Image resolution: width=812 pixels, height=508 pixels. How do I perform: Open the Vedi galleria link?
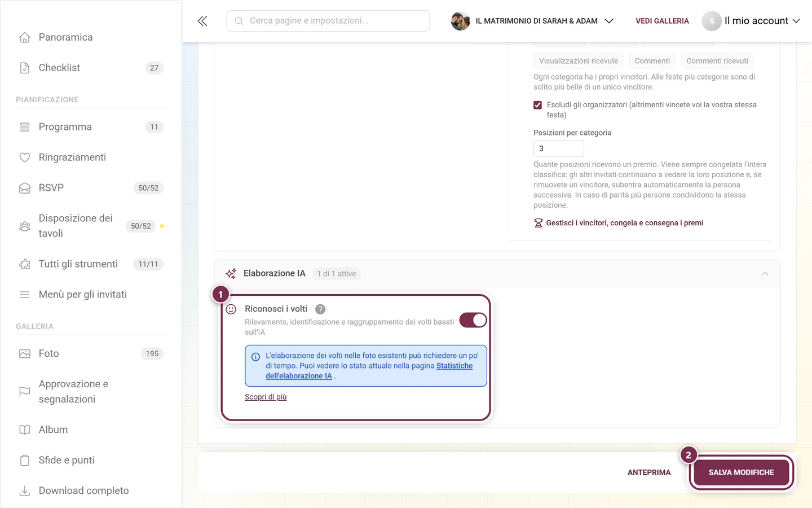point(662,21)
